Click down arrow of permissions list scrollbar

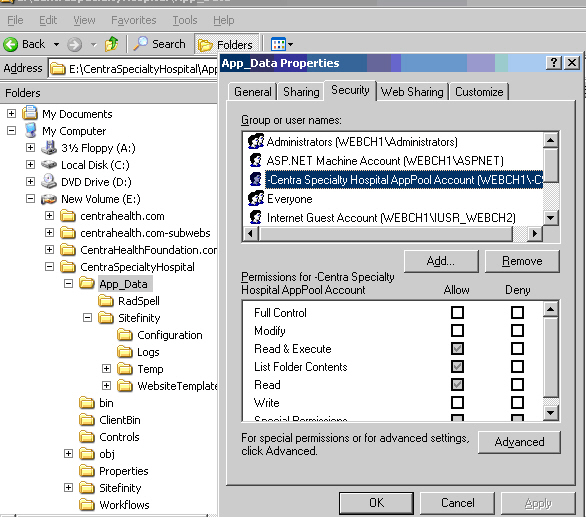[551, 413]
